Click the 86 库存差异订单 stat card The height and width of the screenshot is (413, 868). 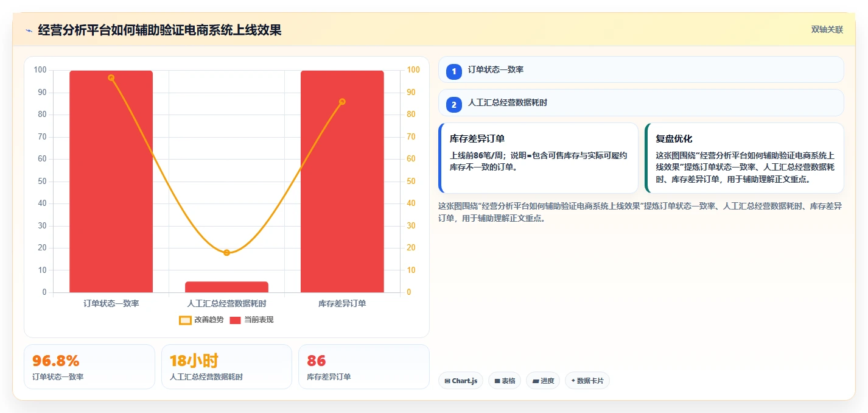(x=364, y=367)
